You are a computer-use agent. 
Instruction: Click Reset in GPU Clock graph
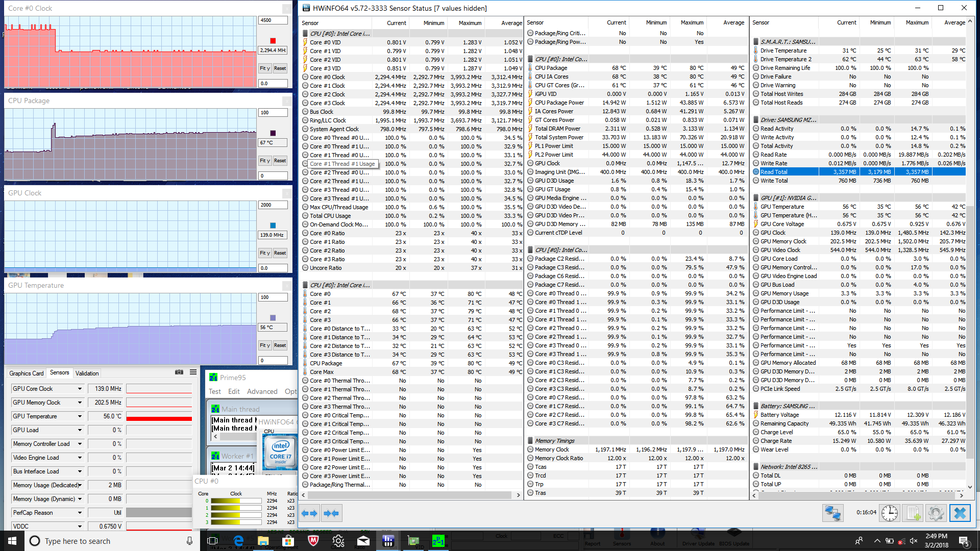[280, 253]
